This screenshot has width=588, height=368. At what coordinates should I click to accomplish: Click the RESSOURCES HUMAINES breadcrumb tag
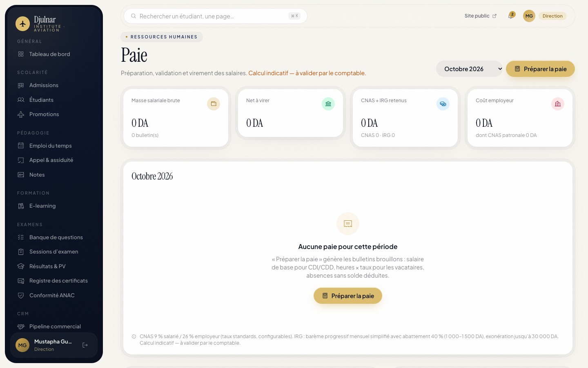(162, 37)
